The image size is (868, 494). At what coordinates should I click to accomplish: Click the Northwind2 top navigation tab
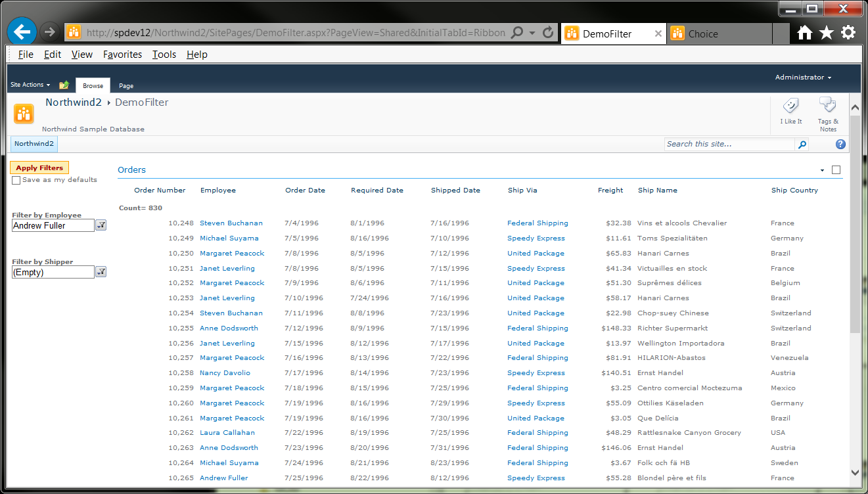34,144
